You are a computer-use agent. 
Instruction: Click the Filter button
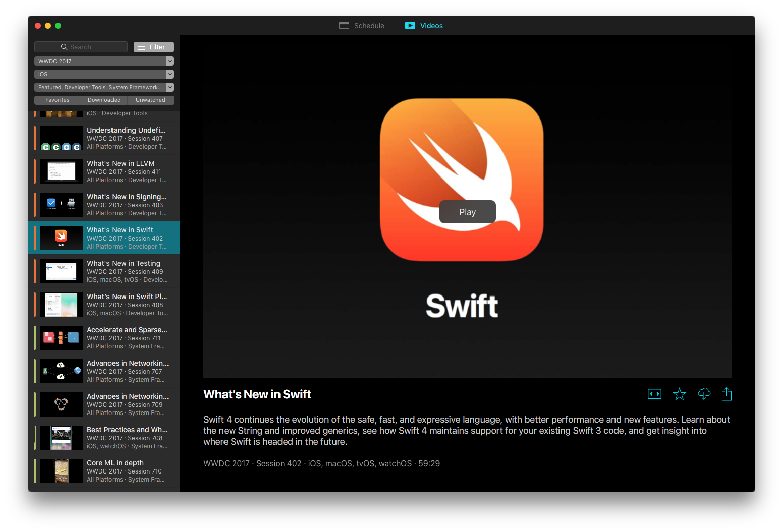click(x=153, y=47)
